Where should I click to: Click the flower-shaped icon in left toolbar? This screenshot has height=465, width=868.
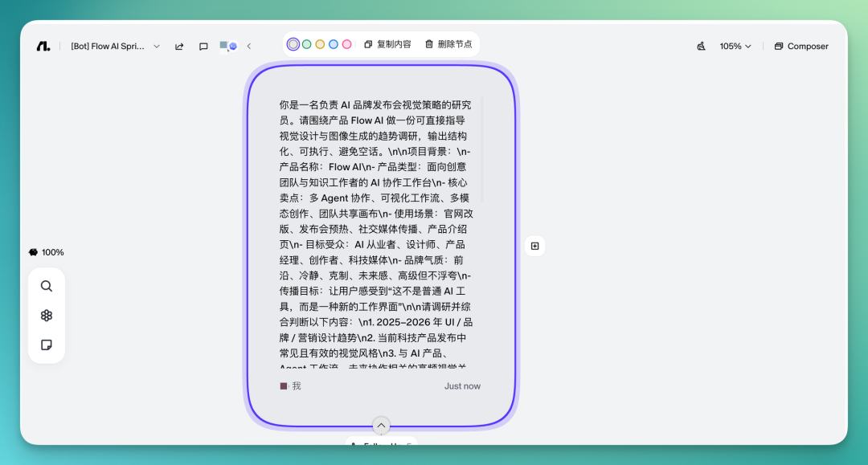click(x=47, y=315)
